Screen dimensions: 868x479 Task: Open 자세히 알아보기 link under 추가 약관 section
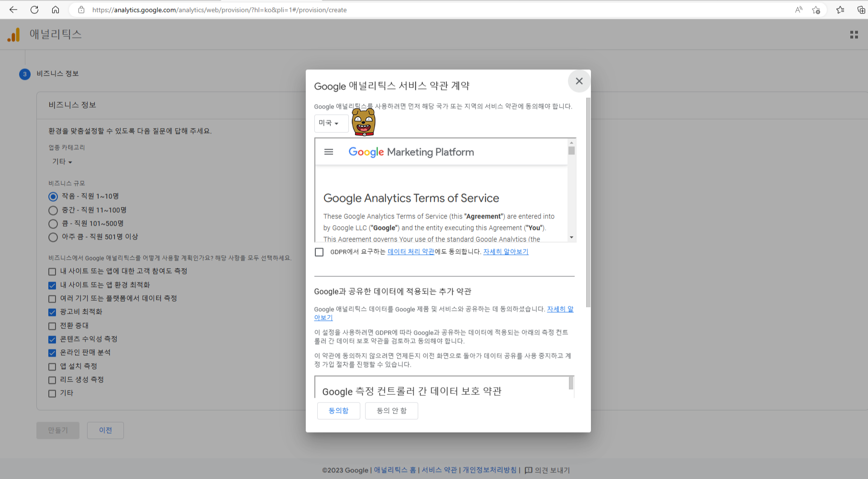coord(560,309)
